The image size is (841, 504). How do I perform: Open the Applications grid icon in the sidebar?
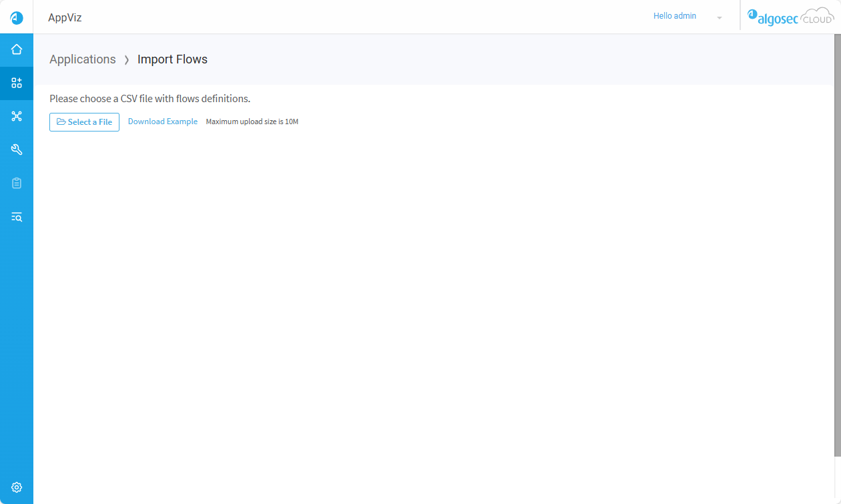17,83
